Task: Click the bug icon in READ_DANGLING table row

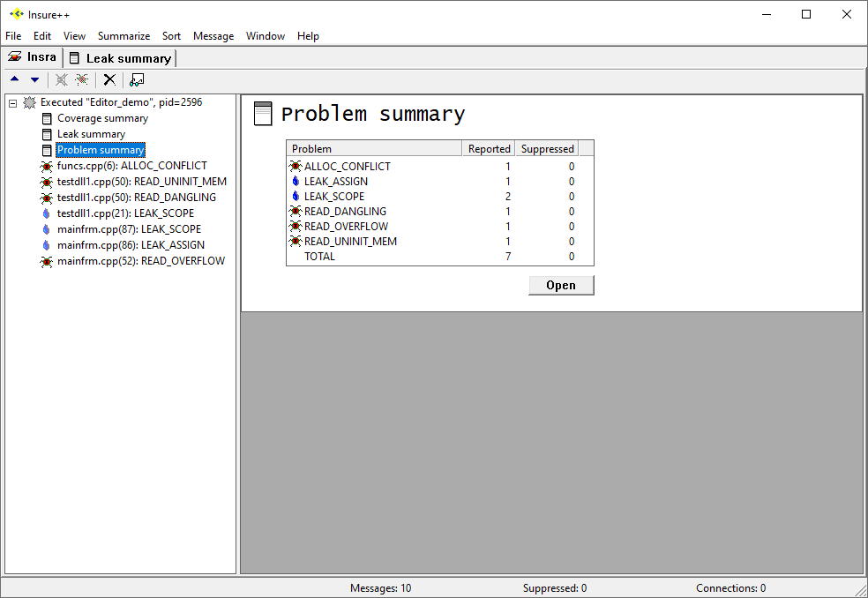Action: 296,211
